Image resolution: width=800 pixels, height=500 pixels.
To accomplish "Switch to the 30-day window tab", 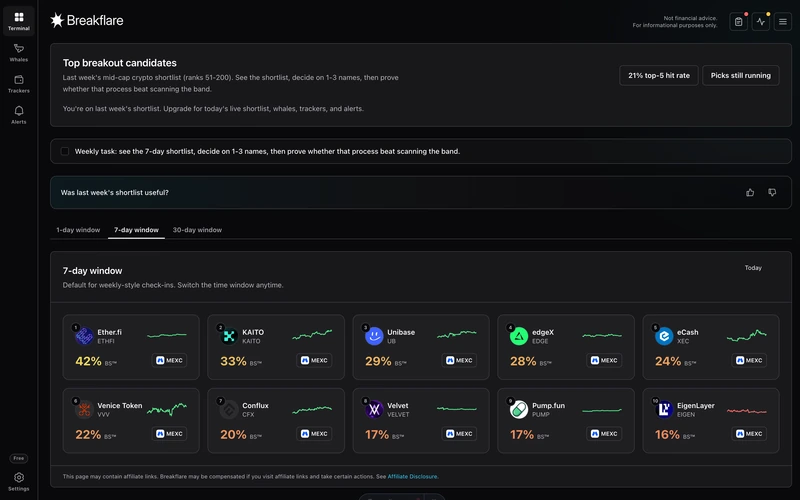I will (197, 230).
